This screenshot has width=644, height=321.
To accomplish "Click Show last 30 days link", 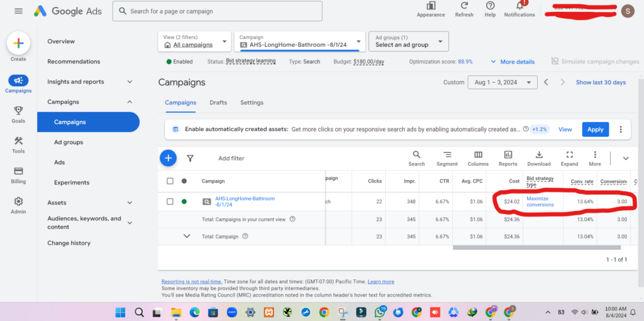I will tap(601, 82).
